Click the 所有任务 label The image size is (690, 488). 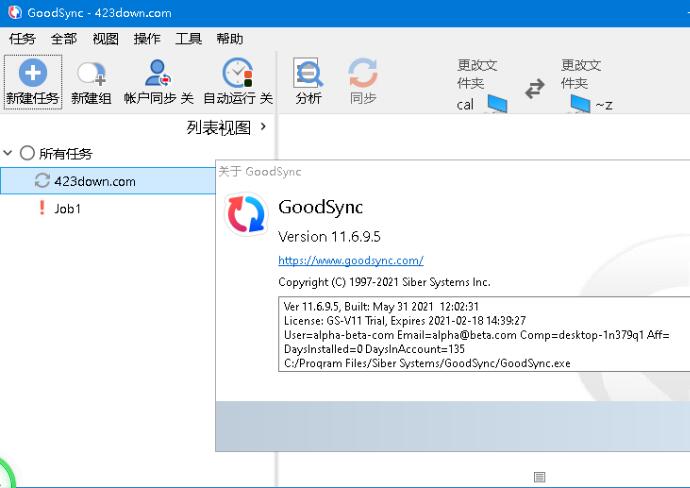click(x=66, y=154)
